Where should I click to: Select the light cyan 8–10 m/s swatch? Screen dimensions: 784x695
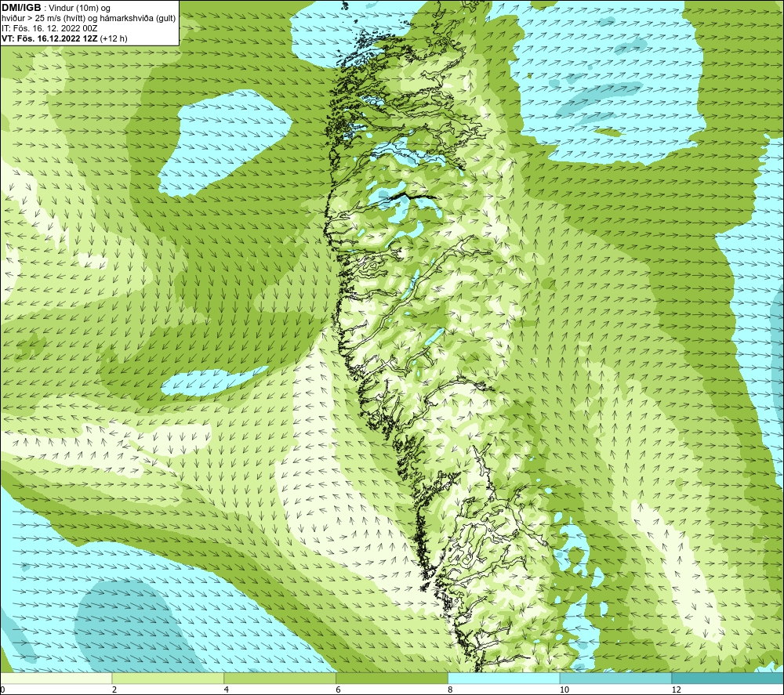(504, 678)
